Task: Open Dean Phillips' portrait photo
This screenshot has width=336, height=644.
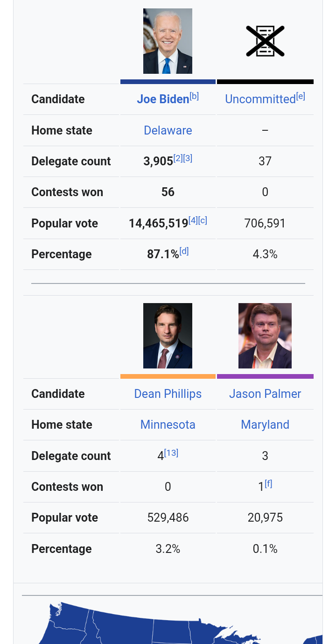Action: [x=168, y=336]
